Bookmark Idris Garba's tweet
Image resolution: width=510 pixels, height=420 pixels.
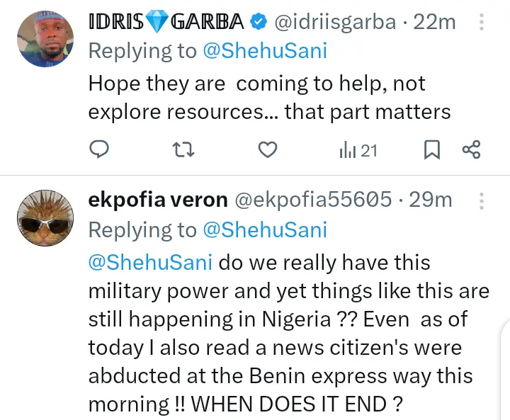coord(431,149)
